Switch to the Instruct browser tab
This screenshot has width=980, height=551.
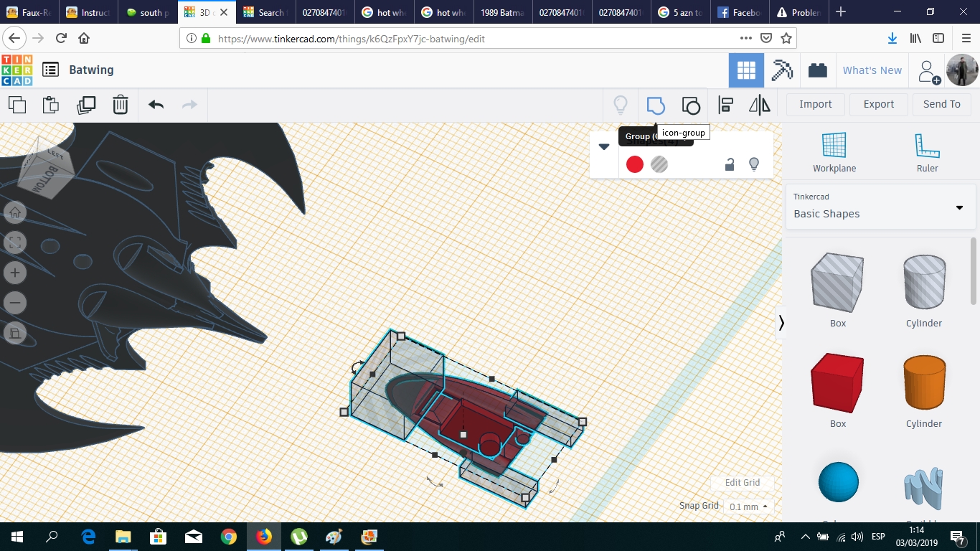click(x=89, y=12)
